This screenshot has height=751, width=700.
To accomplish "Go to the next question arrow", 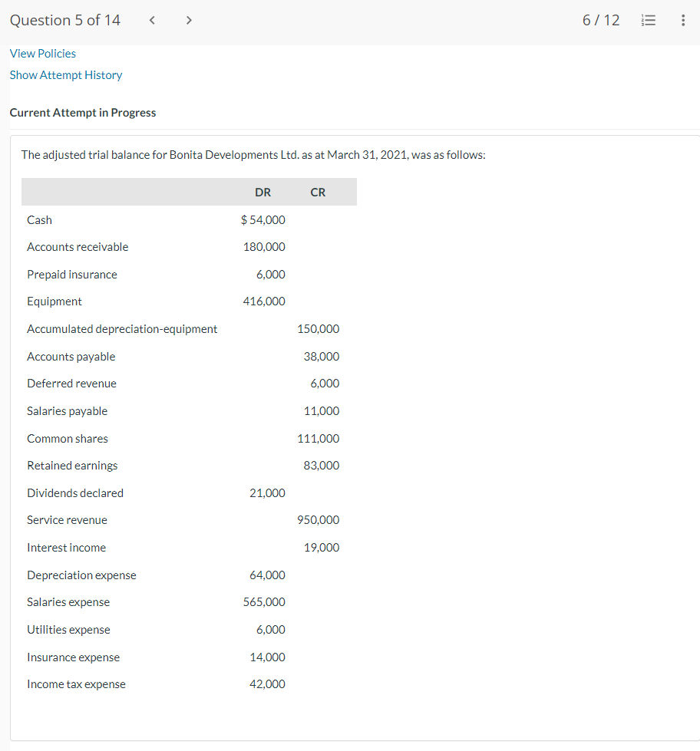I will [189, 20].
